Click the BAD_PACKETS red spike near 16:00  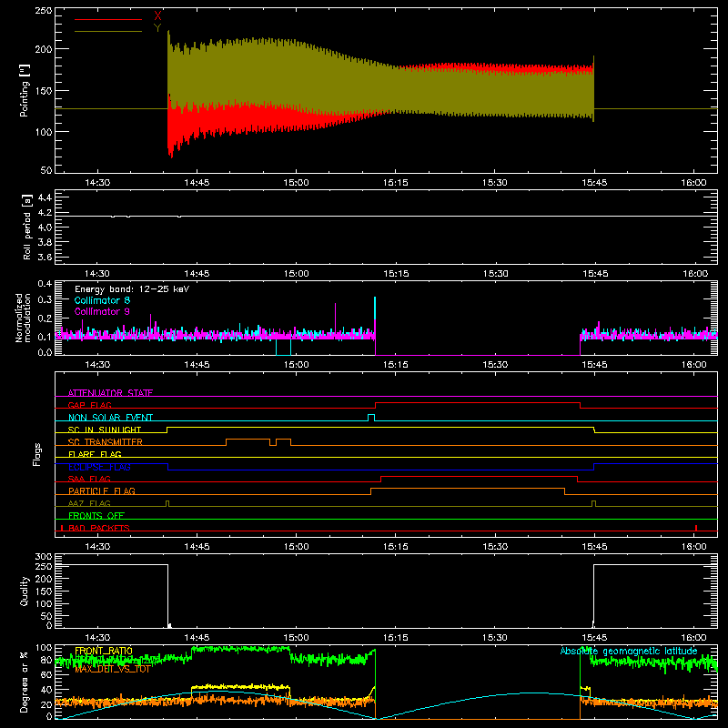(x=696, y=528)
